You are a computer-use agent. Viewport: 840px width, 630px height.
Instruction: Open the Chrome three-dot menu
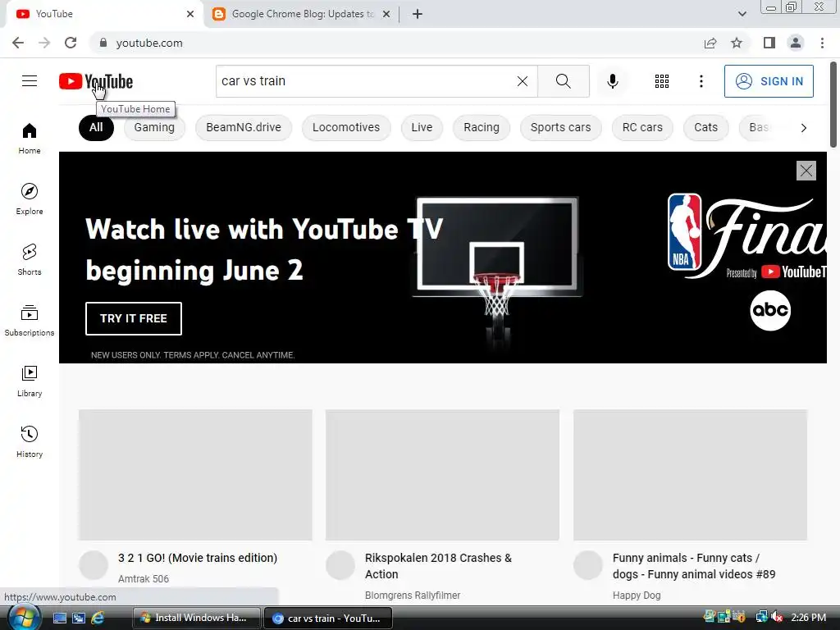click(x=822, y=43)
